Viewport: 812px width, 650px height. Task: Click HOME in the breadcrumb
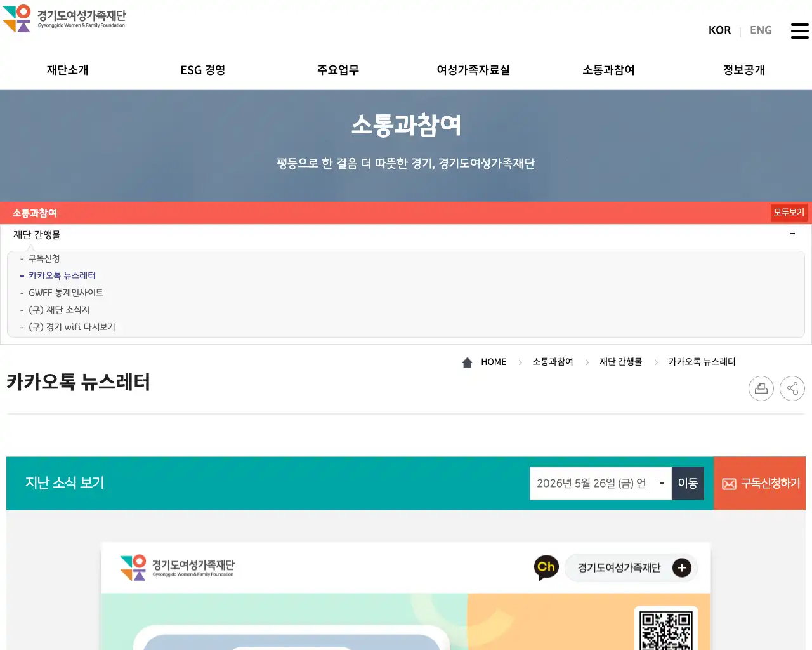pyautogui.click(x=494, y=362)
